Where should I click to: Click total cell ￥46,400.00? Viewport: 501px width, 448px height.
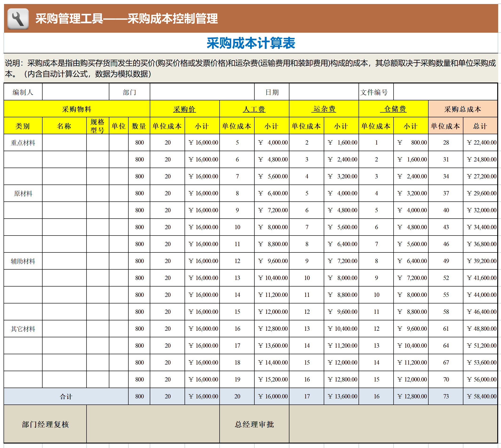[x=480, y=312]
